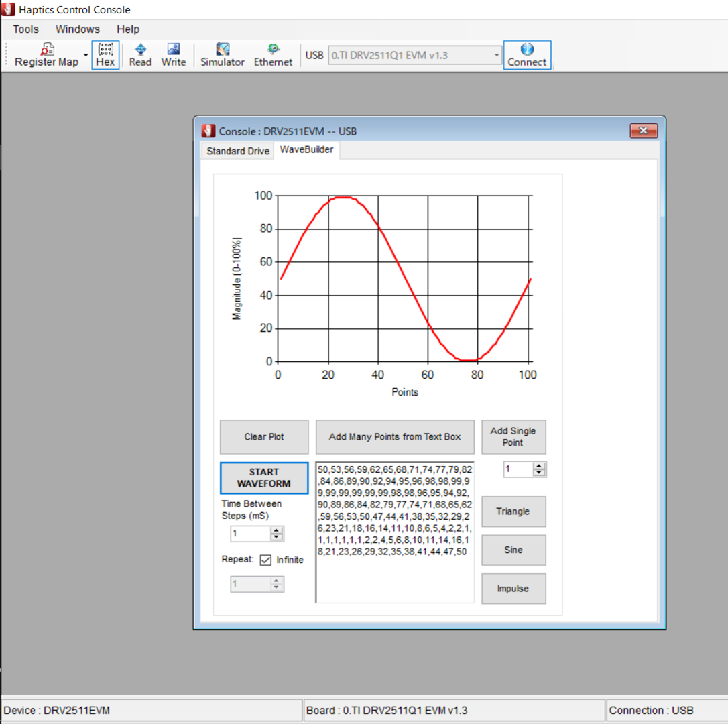Click the Read toolbar icon
Image resolution: width=728 pixels, height=724 pixels.
tap(140, 55)
